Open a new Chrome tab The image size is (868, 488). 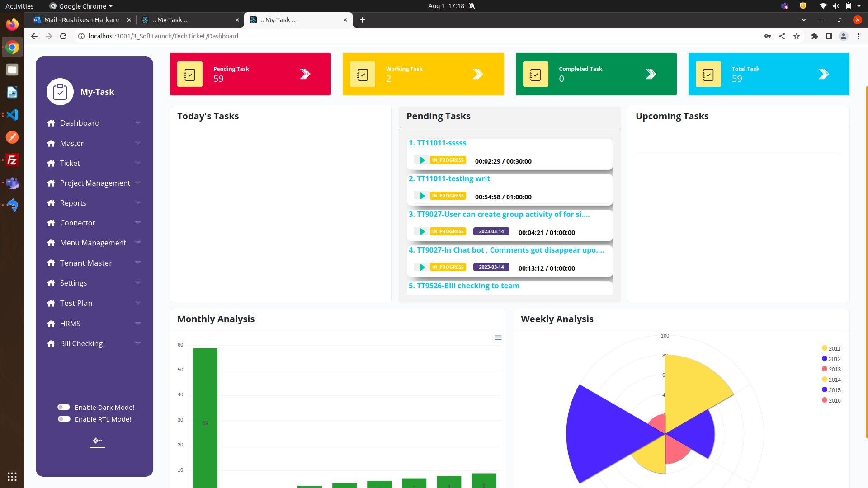click(363, 20)
